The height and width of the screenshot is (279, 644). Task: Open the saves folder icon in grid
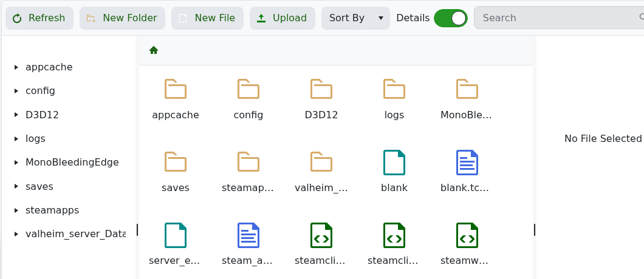click(x=176, y=162)
